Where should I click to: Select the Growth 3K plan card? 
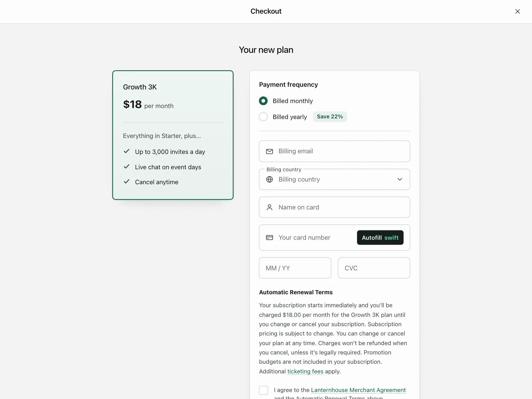click(173, 135)
